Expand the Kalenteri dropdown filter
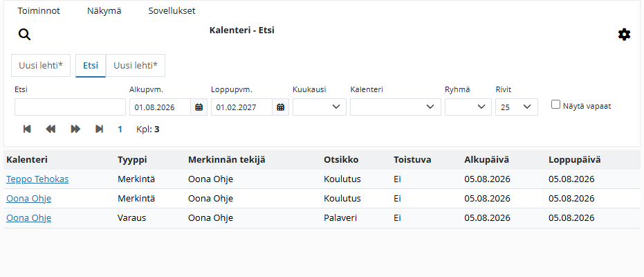This screenshot has width=644, height=277. coord(396,107)
